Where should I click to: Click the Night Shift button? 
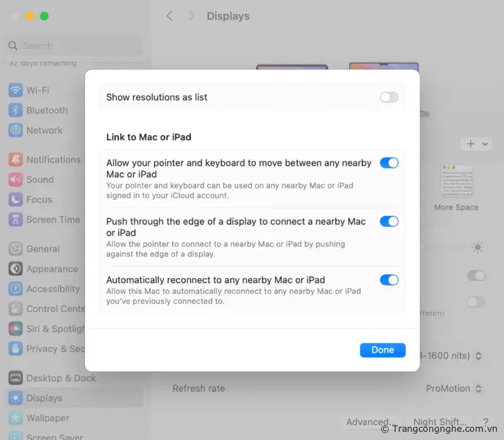click(x=439, y=421)
